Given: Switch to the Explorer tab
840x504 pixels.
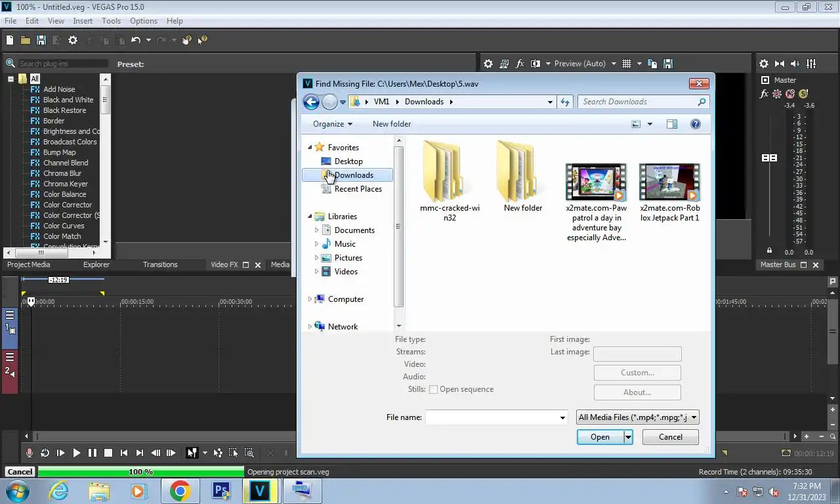Looking at the screenshot, I should pyautogui.click(x=96, y=264).
